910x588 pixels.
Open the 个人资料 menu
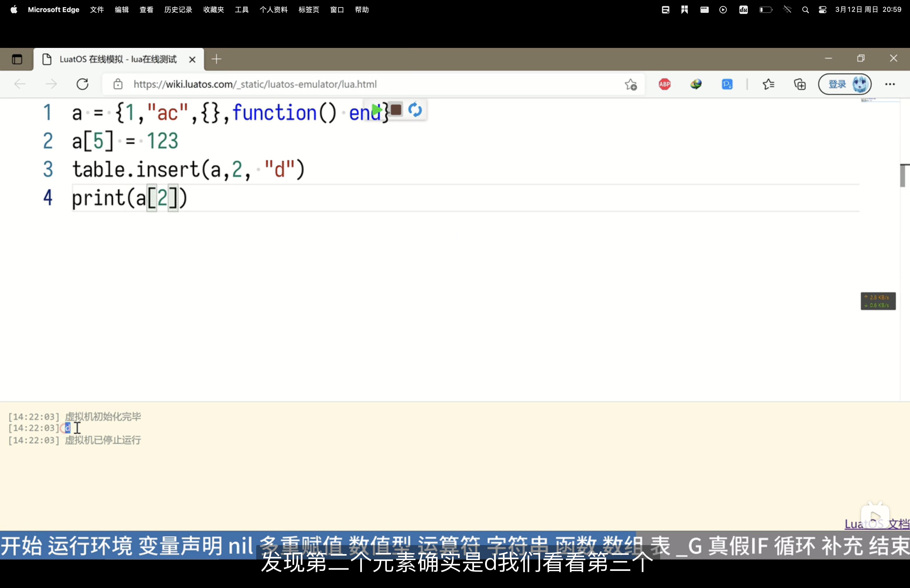pyautogui.click(x=273, y=9)
